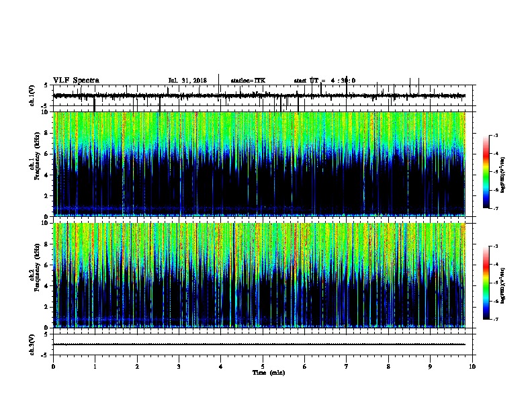This screenshot has height=411, width=532.
Task: Click the time axis tick label "3"
Action: (x=179, y=367)
